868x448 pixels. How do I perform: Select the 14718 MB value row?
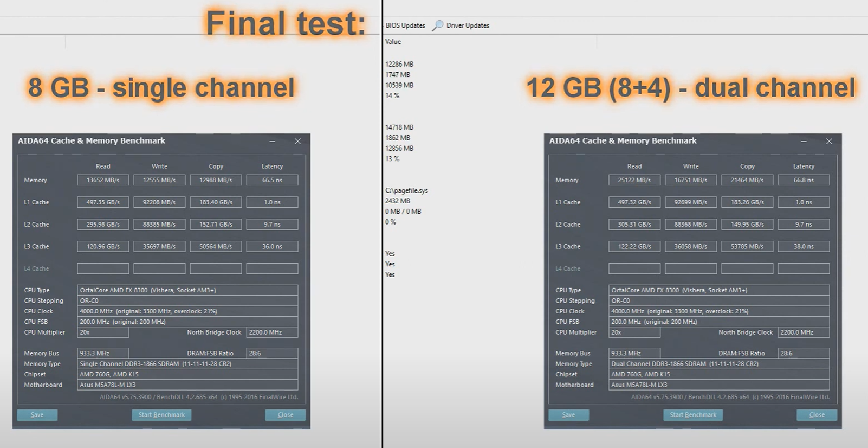[399, 127]
